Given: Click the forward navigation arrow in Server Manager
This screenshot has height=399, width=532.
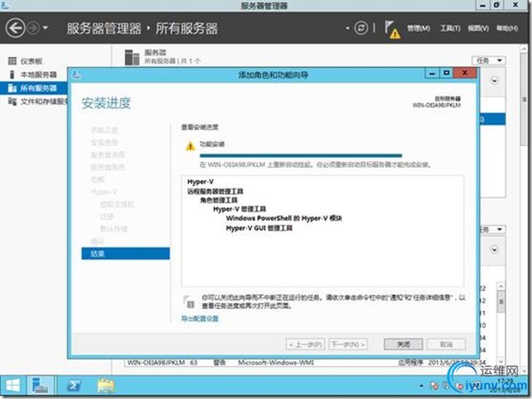Looking at the screenshot, I should tap(34, 28).
